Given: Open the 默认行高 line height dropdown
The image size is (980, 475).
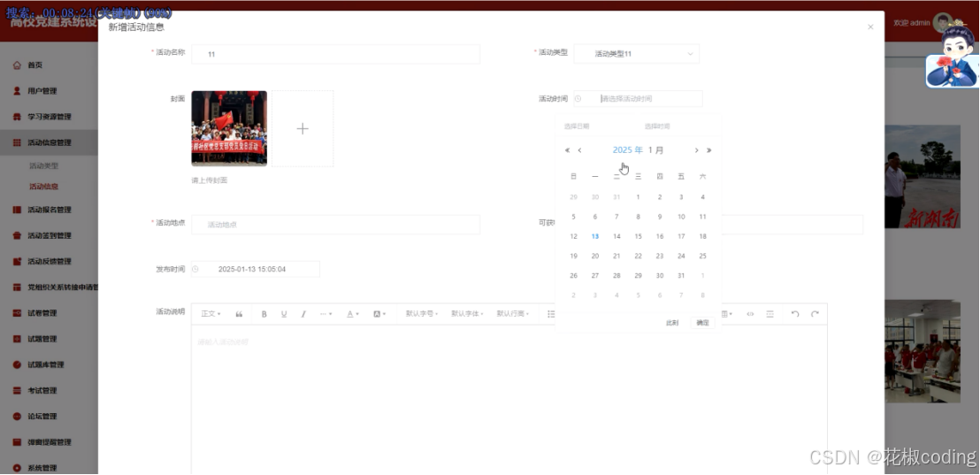Looking at the screenshot, I should pyautogui.click(x=512, y=314).
